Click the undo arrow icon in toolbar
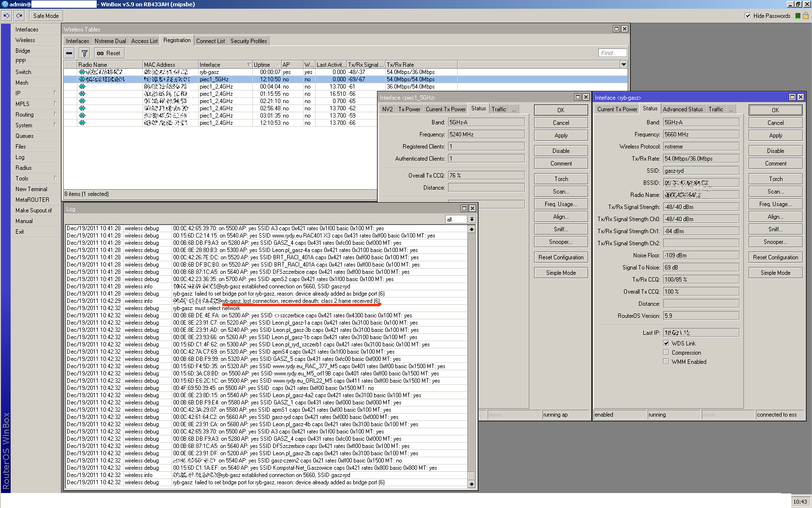The image size is (812, 508). 6,15
